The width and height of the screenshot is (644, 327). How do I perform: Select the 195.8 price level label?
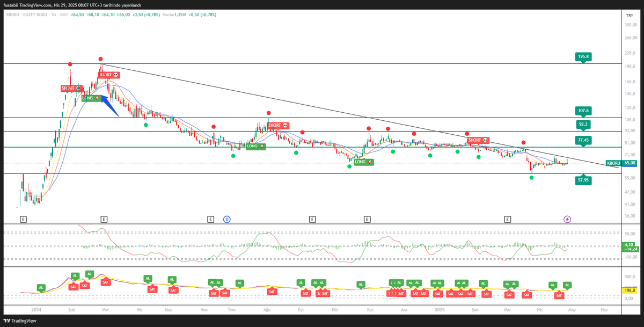583,56
